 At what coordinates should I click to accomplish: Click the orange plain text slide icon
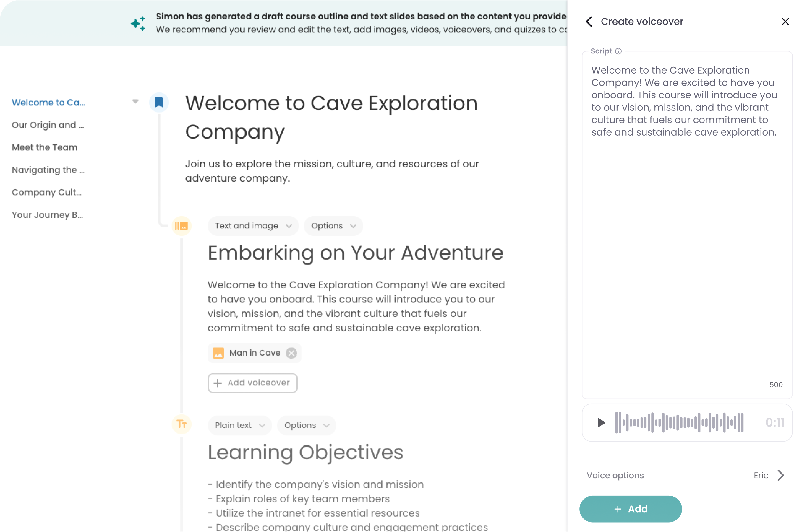point(182,424)
